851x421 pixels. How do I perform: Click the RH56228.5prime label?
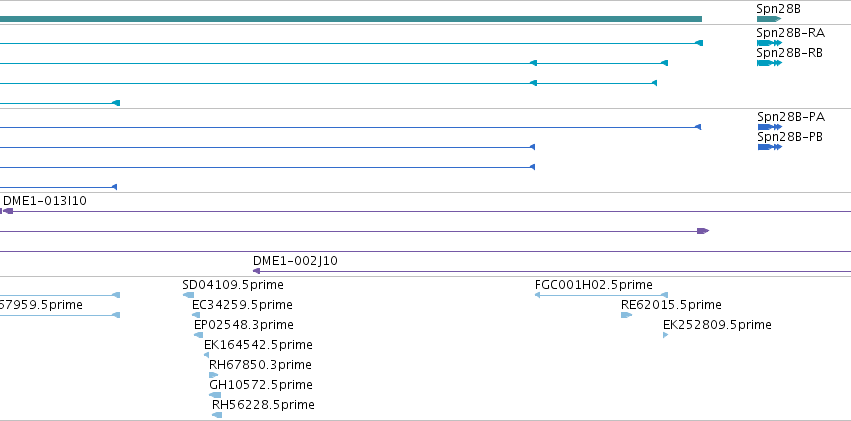263,405
